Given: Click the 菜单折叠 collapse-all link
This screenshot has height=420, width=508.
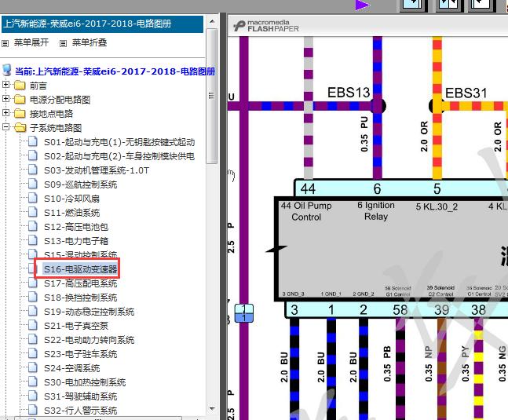Looking at the screenshot, I should tap(90, 42).
